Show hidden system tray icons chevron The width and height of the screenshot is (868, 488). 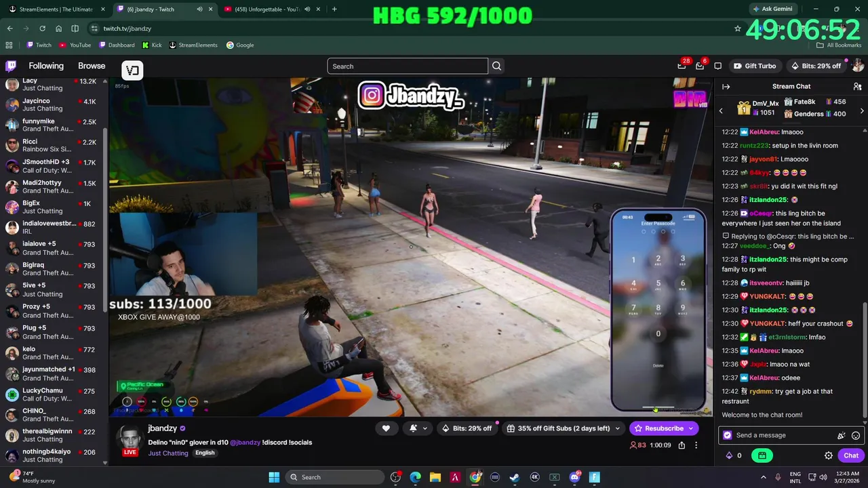coord(763,477)
